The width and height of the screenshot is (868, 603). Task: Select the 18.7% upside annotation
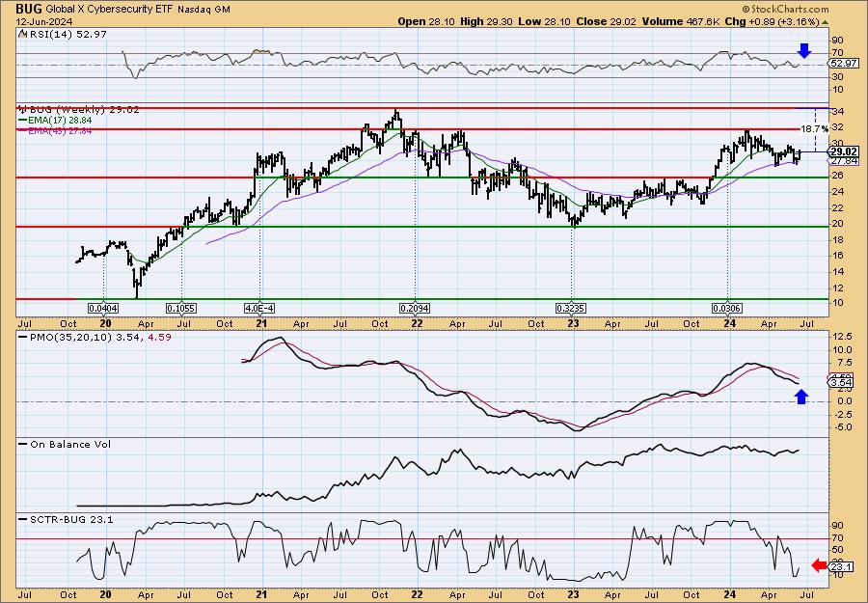click(814, 128)
